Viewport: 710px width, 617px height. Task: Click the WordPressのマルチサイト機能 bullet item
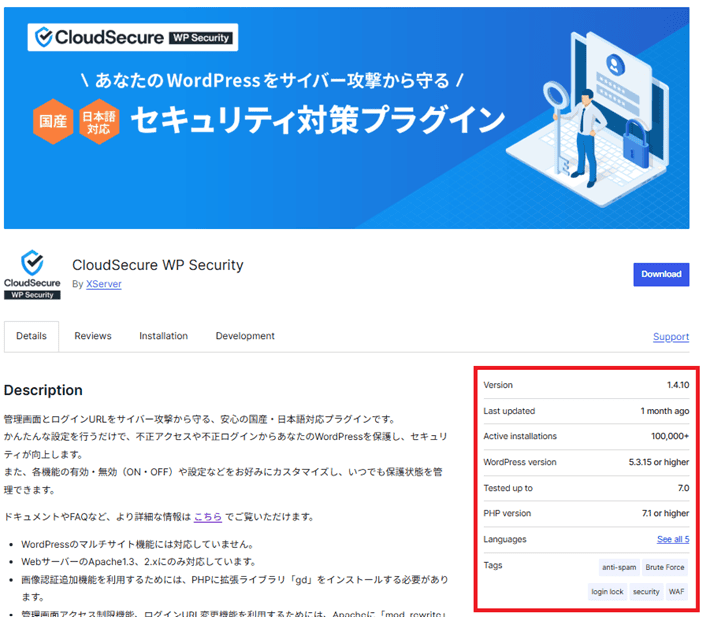coord(138,544)
